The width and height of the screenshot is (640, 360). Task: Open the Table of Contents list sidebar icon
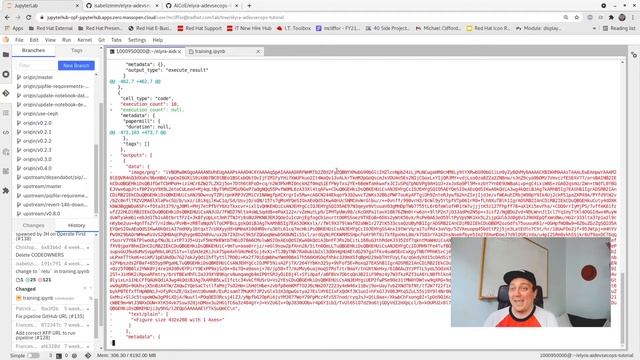6,113
